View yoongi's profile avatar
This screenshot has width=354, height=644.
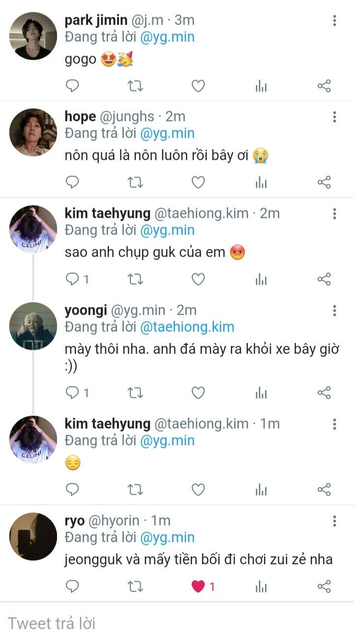33,326
